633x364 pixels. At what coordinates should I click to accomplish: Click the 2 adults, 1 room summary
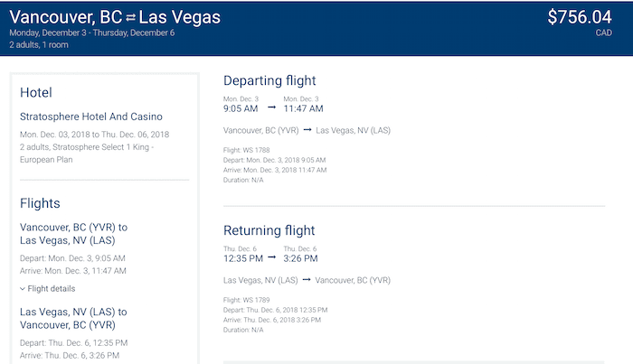[x=39, y=45]
